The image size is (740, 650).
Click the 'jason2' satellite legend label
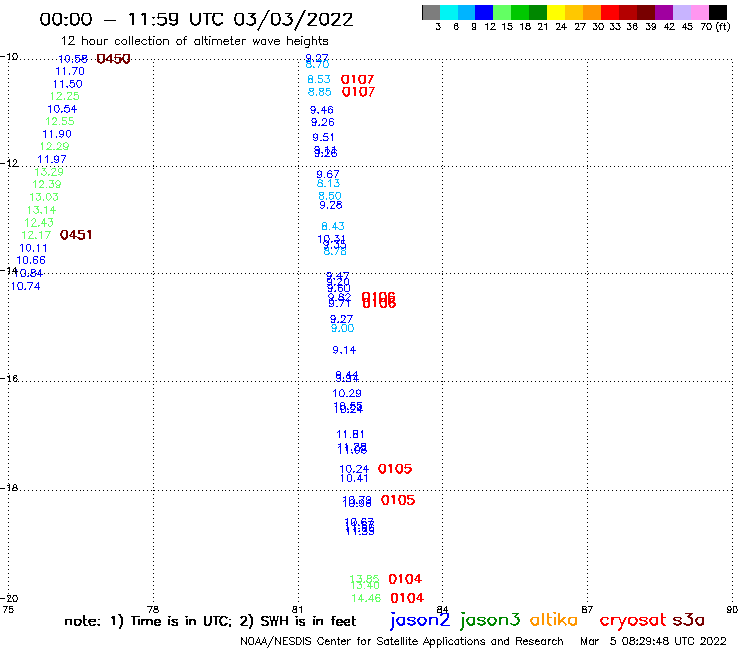click(420, 620)
